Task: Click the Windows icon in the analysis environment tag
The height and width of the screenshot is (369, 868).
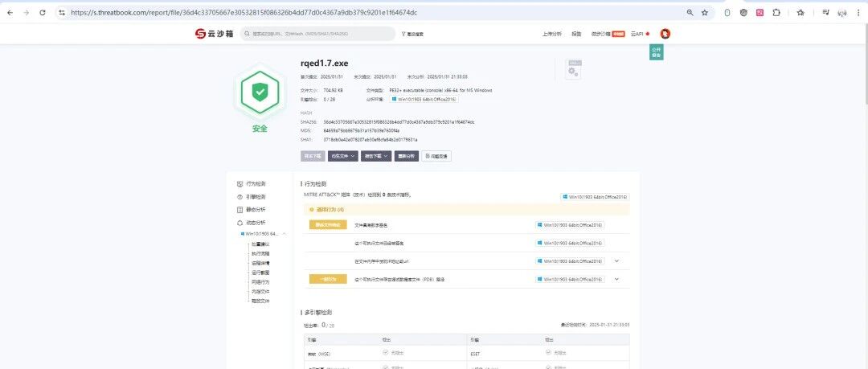Action: [394, 99]
